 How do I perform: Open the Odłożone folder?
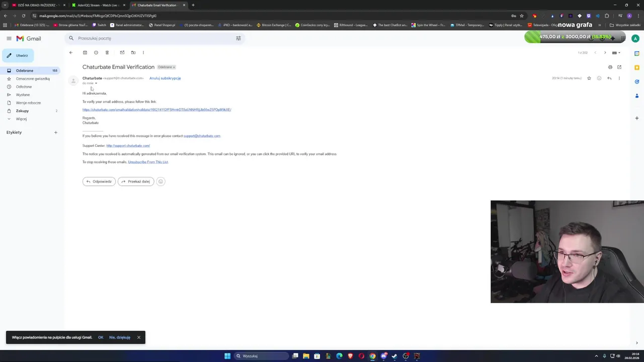(x=30, y=86)
